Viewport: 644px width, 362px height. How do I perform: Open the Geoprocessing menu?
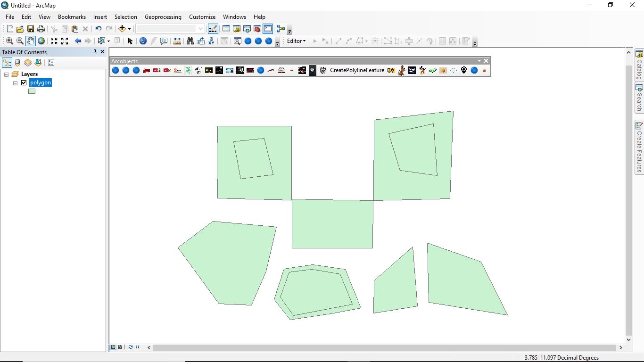163,16
